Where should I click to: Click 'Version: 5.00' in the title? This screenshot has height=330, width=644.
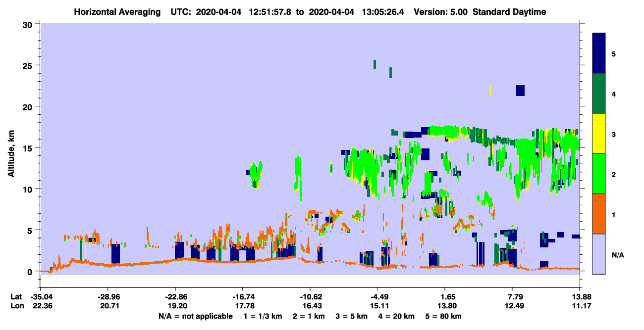(x=441, y=12)
